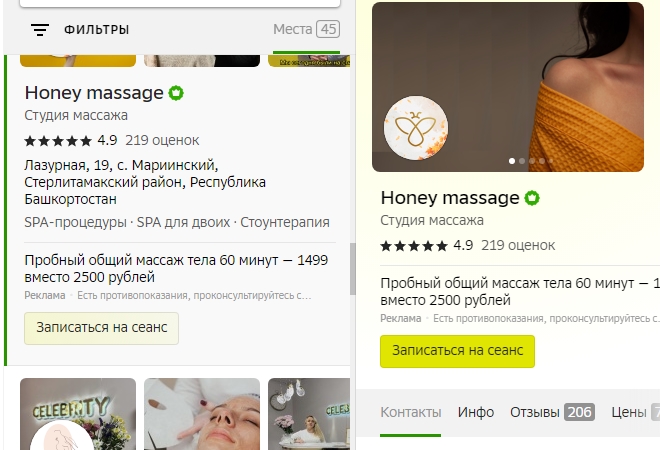Click the Honey massage title in list
Screen dimensions: 660x450
pyautogui.click(x=94, y=93)
